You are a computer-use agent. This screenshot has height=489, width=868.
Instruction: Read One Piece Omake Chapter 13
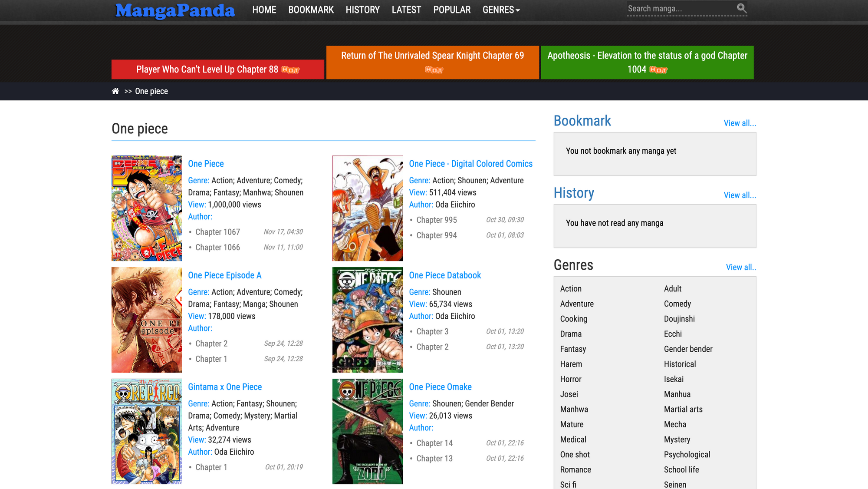point(434,458)
